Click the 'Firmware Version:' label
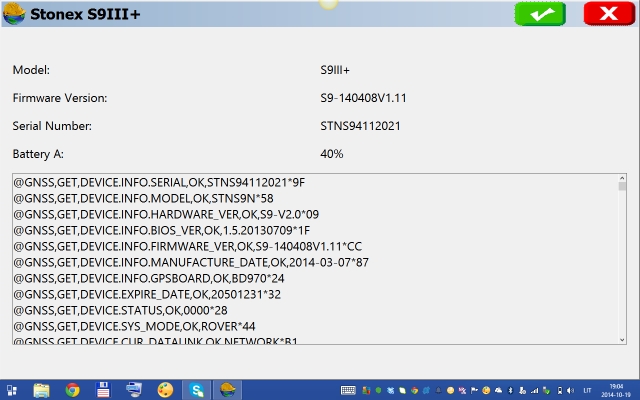This screenshot has width=640, height=400. [60, 98]
